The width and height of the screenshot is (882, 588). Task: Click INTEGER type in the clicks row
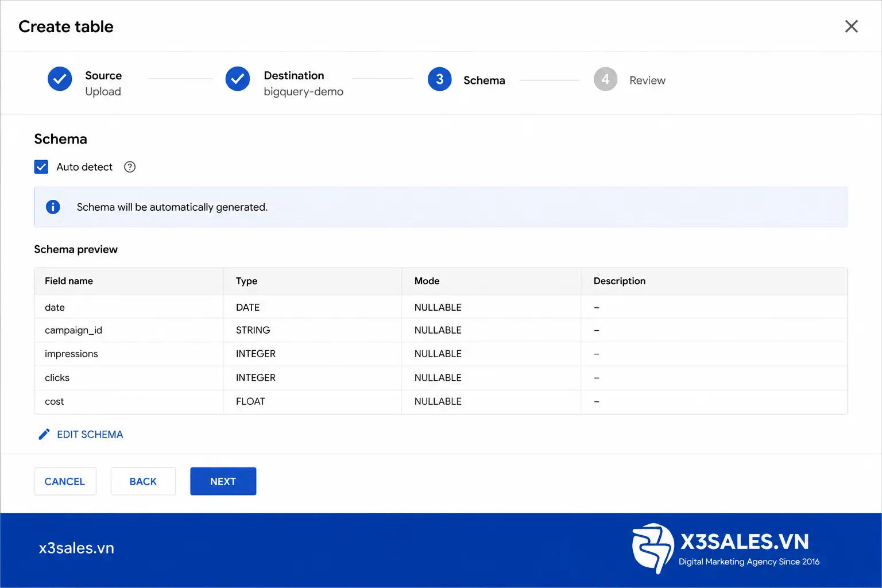[312, 378]
